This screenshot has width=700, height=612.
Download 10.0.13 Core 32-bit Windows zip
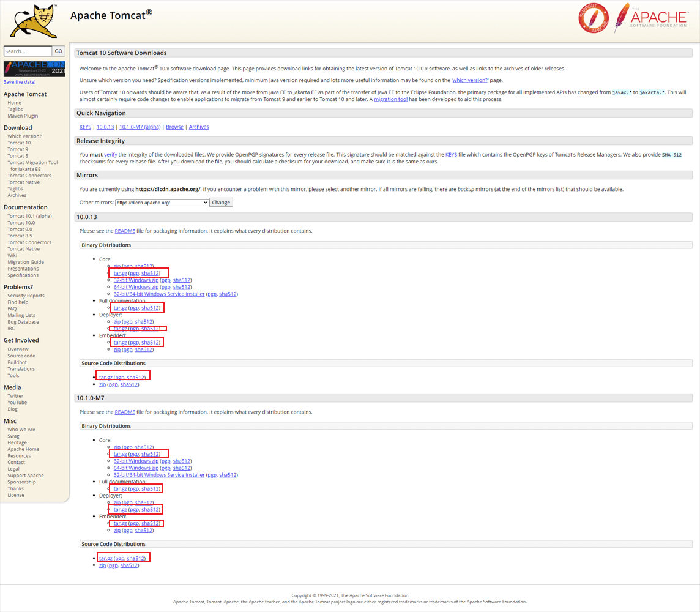[136, 280]
